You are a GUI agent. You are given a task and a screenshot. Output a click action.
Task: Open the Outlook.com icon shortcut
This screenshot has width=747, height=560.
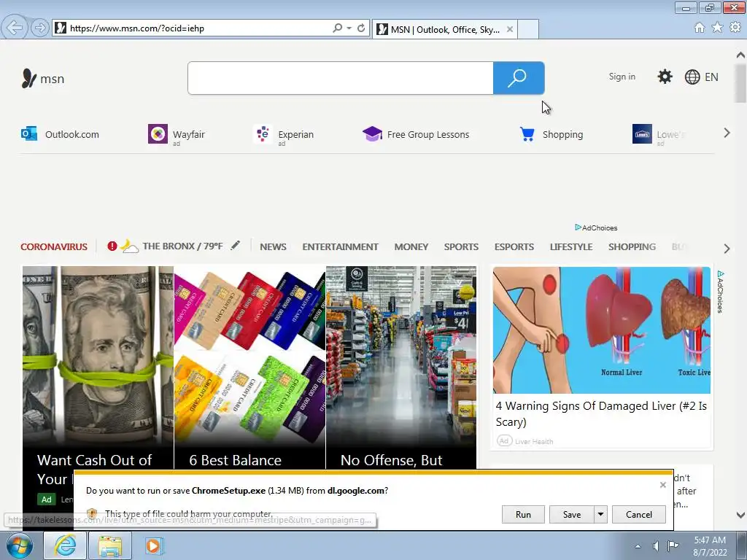tap(29, 134)
